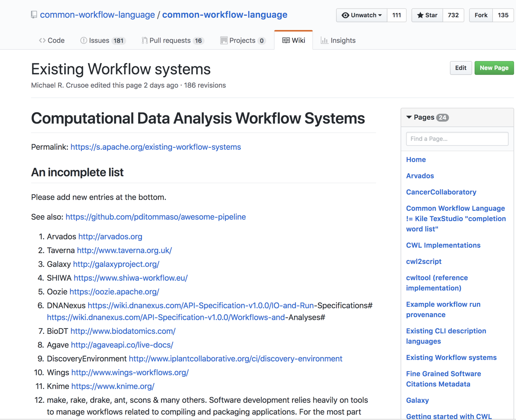Screen dimensions: 516x420
Task: Open the Insights tab
Action: (338, 40)
